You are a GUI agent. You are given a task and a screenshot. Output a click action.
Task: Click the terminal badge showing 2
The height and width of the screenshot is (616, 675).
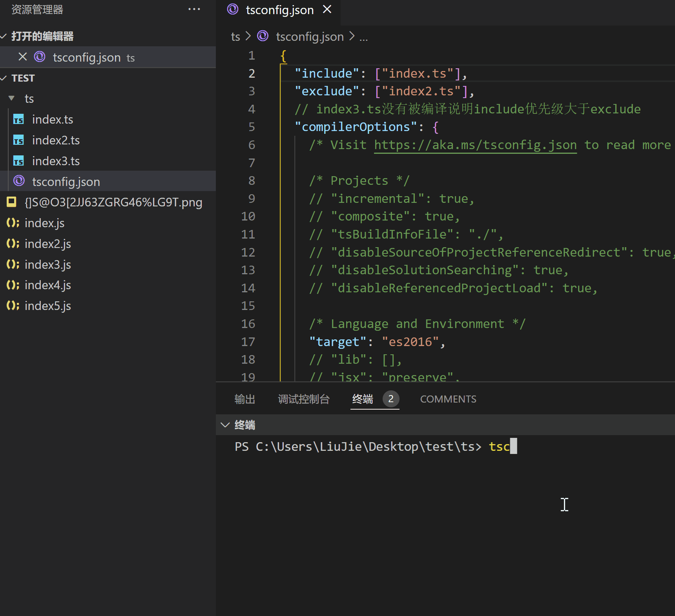(391, 399)
